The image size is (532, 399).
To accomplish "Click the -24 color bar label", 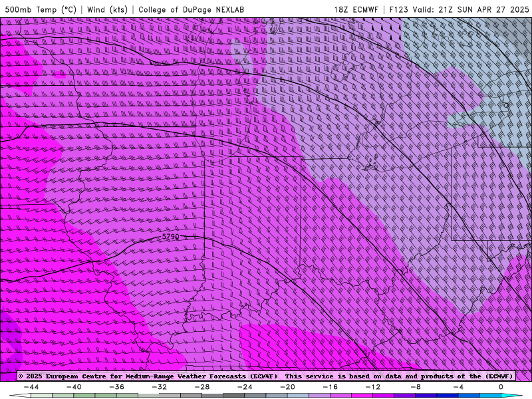I will [x=245, y=387].
